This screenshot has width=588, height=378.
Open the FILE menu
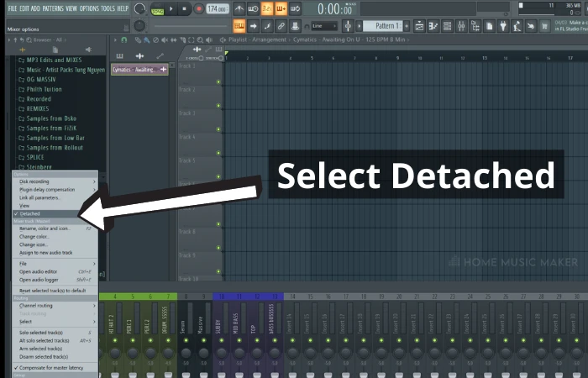(13, 8)
